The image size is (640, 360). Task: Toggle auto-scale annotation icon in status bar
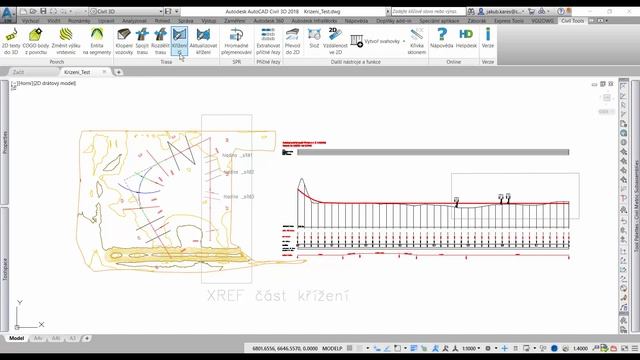[445, 348]
